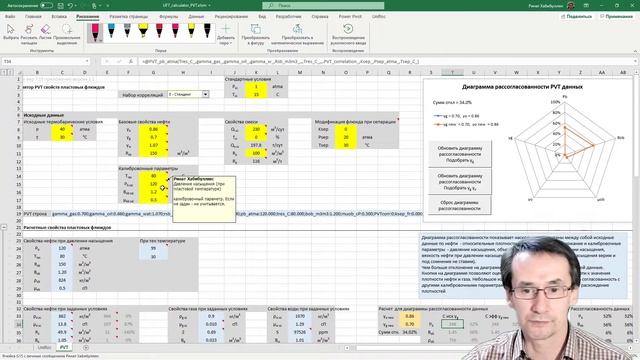640x360 pixels.
Task: Open the PVT sheet tab
Action: (x=64, y=347)
